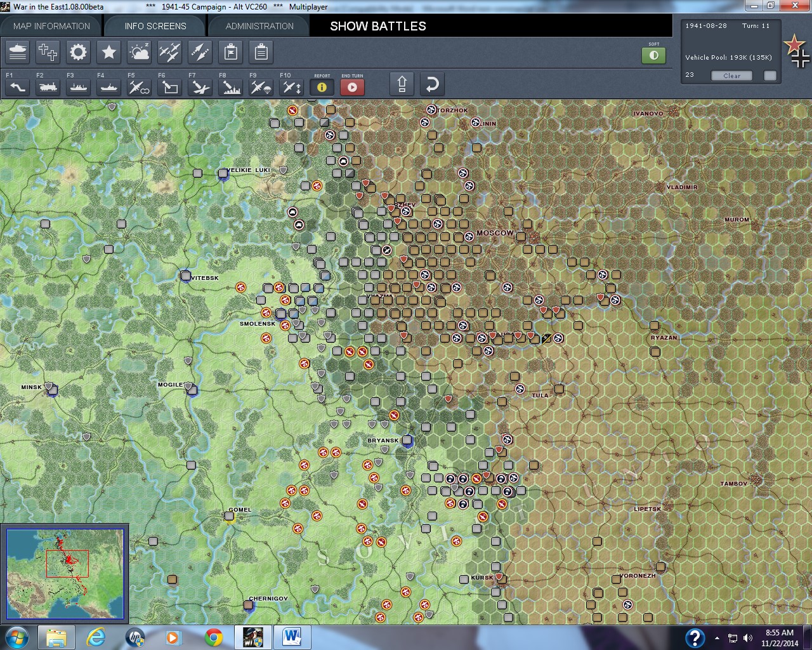Image resolution: width=812 pixels, height=650 pixels.
Task: Click the gear production icon
Action: 78,52
